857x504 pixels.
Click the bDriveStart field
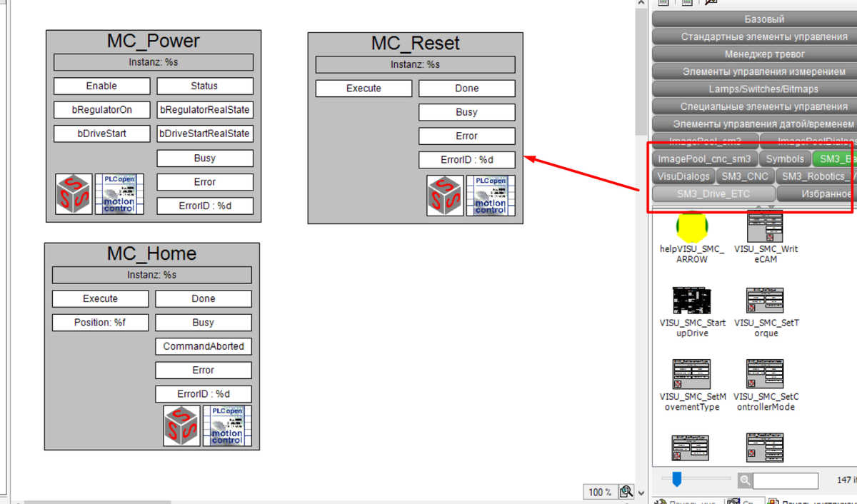(x=101, y=133)
